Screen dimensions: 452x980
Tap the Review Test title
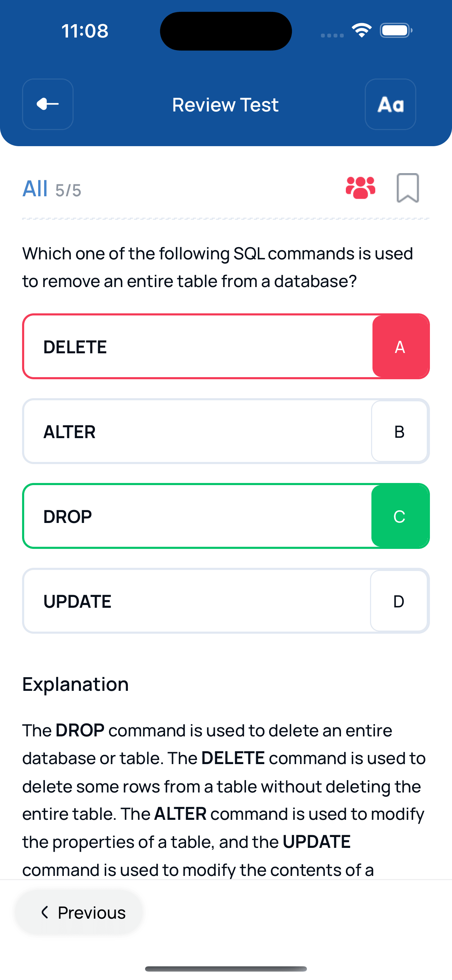click(x=225, y=104)
